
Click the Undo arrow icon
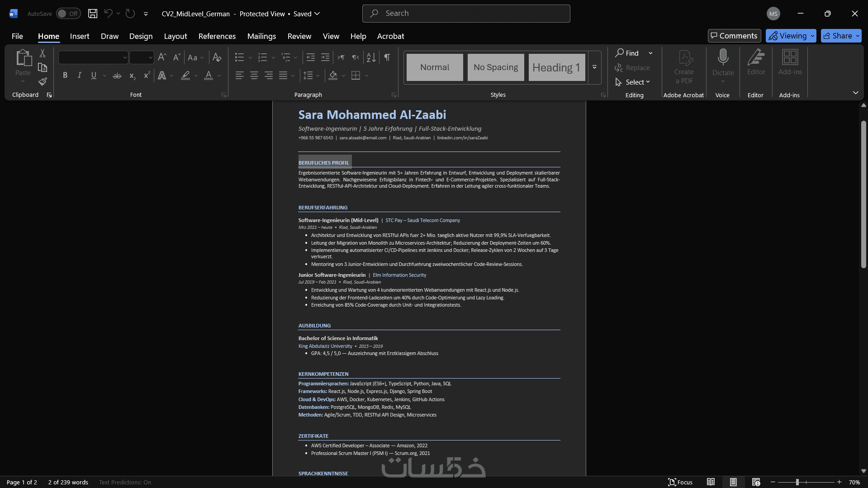tap(108, 14)
